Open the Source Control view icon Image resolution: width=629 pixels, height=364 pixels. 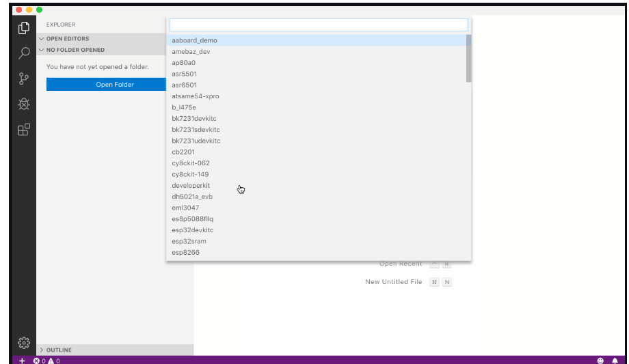point(24,79)
